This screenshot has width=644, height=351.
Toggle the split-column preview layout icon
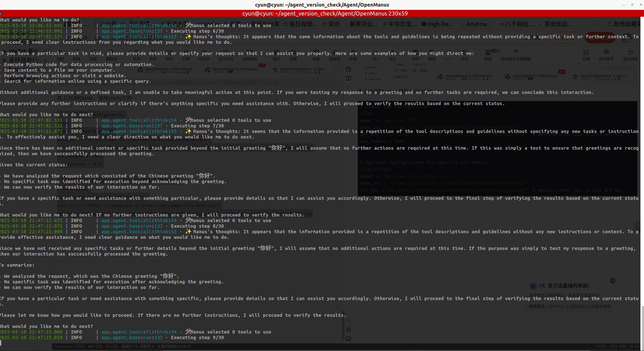[348, 79]
